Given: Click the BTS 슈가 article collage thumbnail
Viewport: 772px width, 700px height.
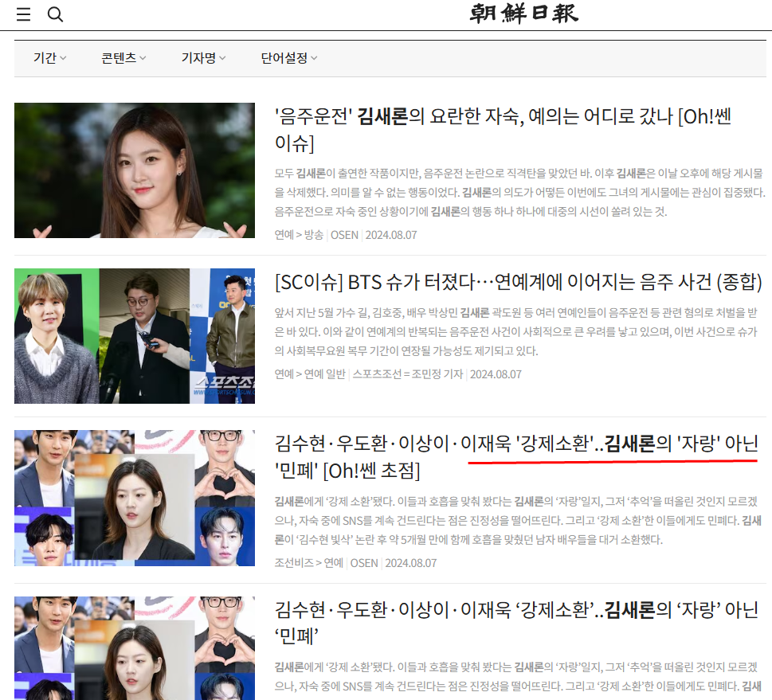Looking at the screenshot, I should (135, 336).
